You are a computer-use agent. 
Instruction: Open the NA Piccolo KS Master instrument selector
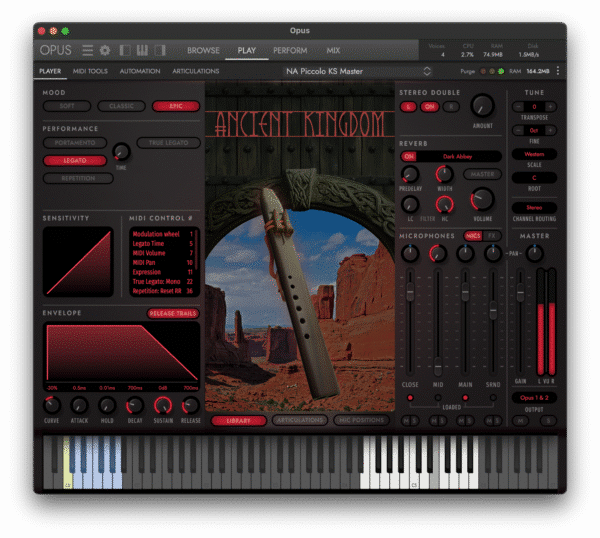(358, 71)
